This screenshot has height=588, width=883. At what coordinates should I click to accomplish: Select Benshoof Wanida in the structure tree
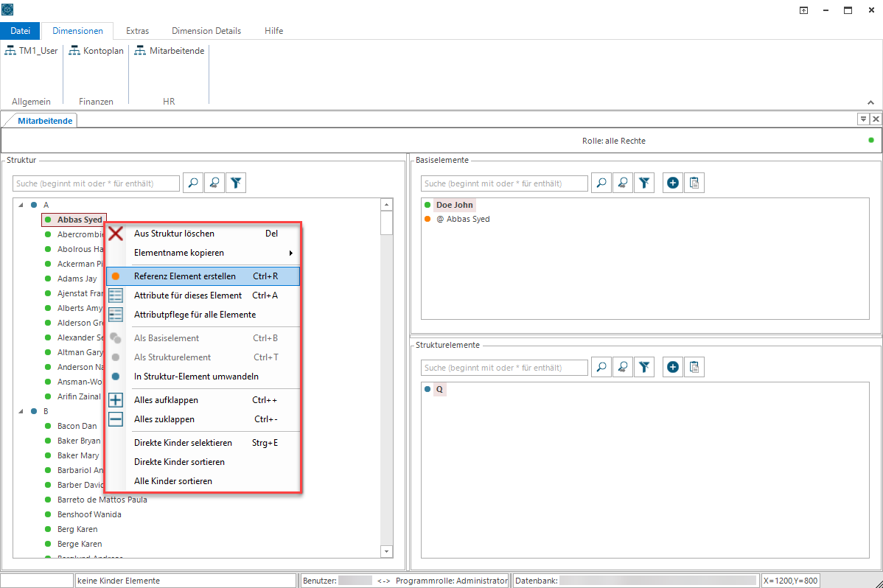pyautogui.click(x=89, y=514)
